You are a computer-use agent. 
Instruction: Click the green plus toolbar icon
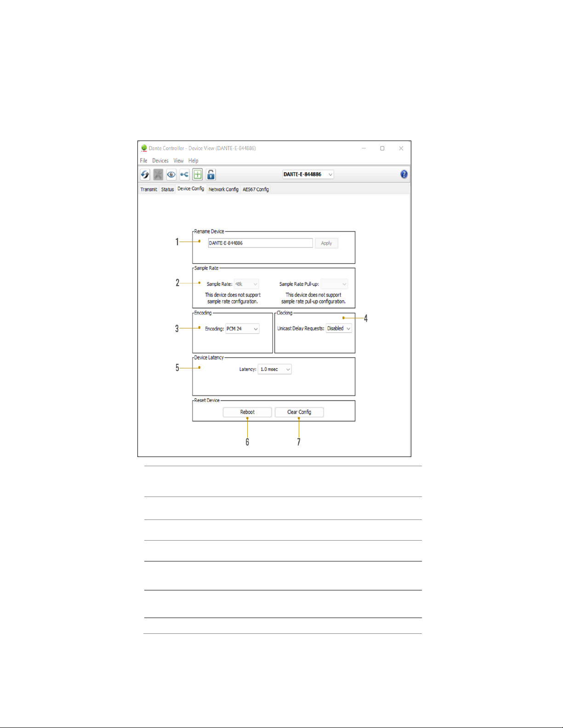pos(198,175)
